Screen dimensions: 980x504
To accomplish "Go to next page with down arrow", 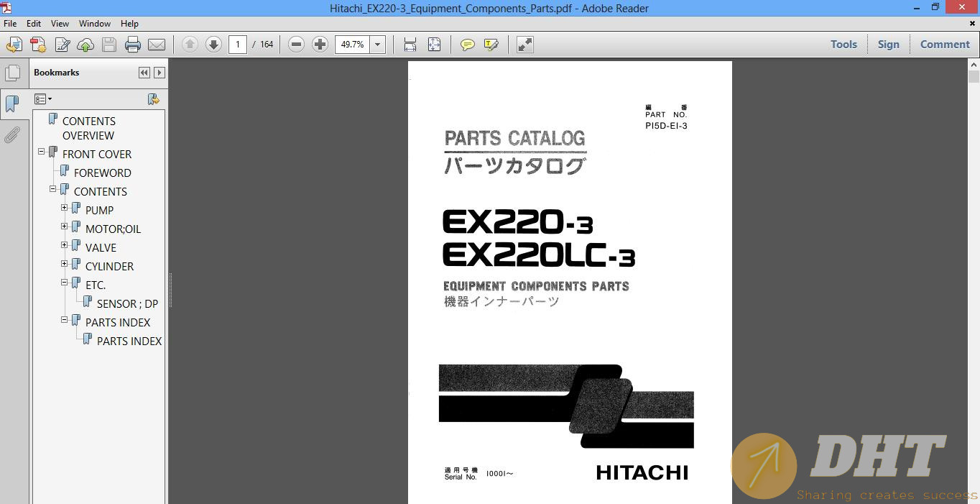I will point(213,45).
